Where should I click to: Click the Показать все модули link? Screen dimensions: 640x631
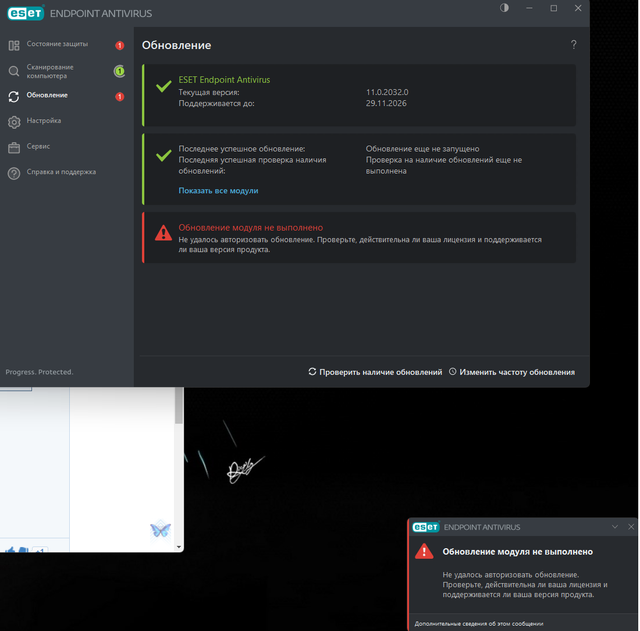coord(218,191)
